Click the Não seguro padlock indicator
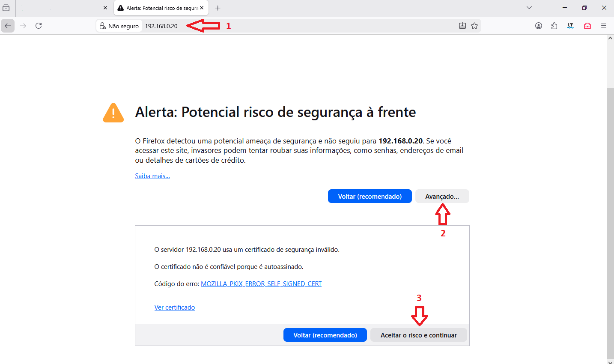 click(x=119, y=26)
